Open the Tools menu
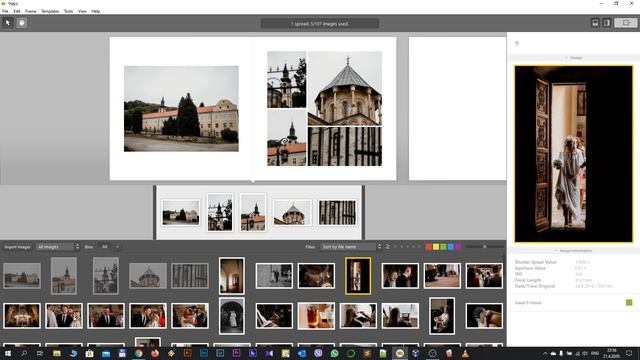 pyautogui.click(x=69, y=11)
